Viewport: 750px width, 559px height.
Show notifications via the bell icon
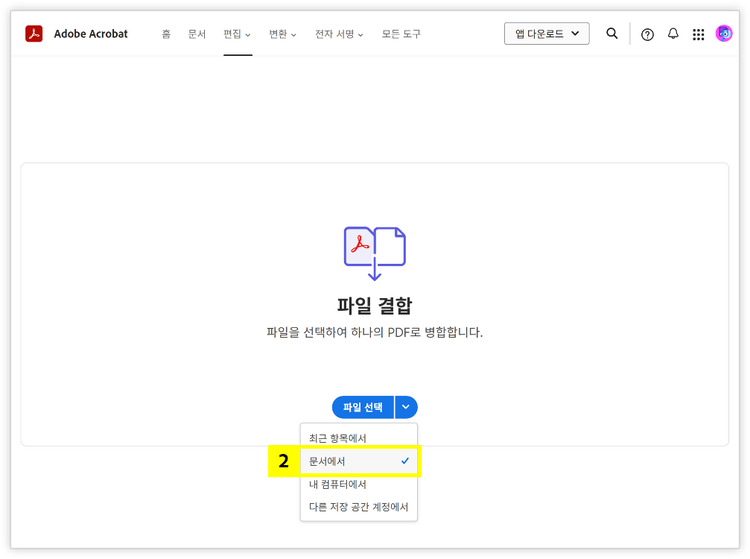[x=673, y=33]
